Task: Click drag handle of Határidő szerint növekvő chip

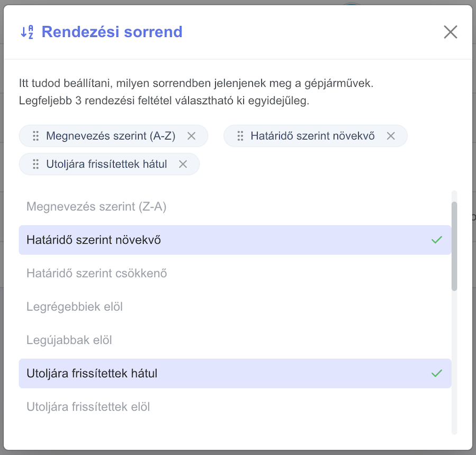Action: pyautogui.click(x=240, y=136)
